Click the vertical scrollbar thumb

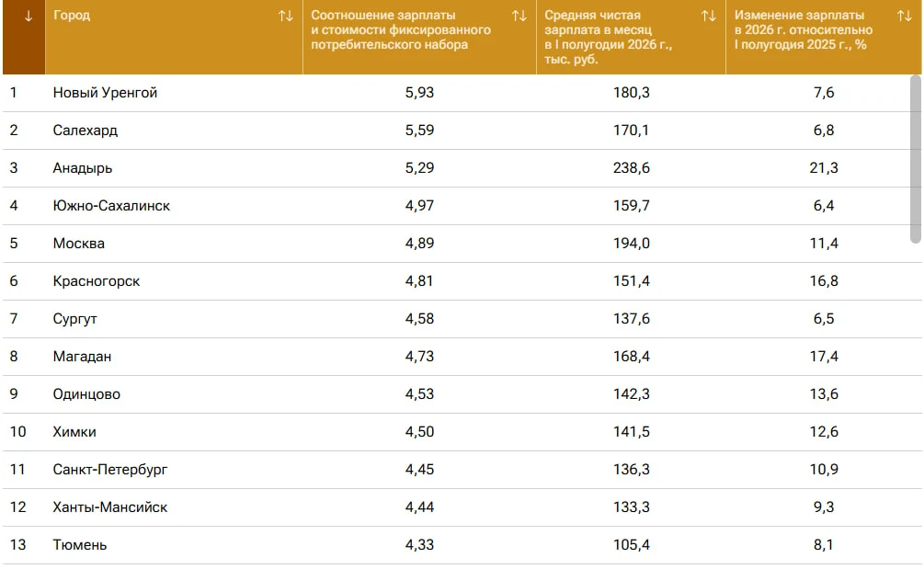coord(915,159)
